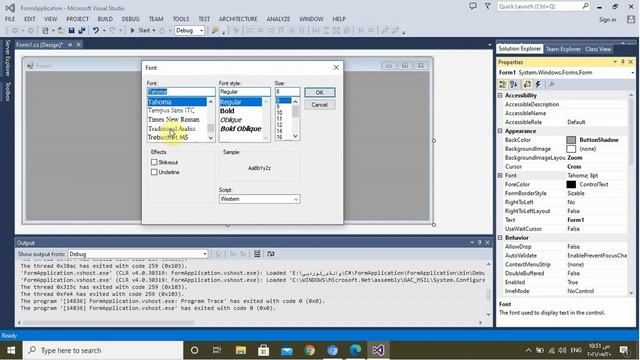Expand the Font property node

click(500, 176)
